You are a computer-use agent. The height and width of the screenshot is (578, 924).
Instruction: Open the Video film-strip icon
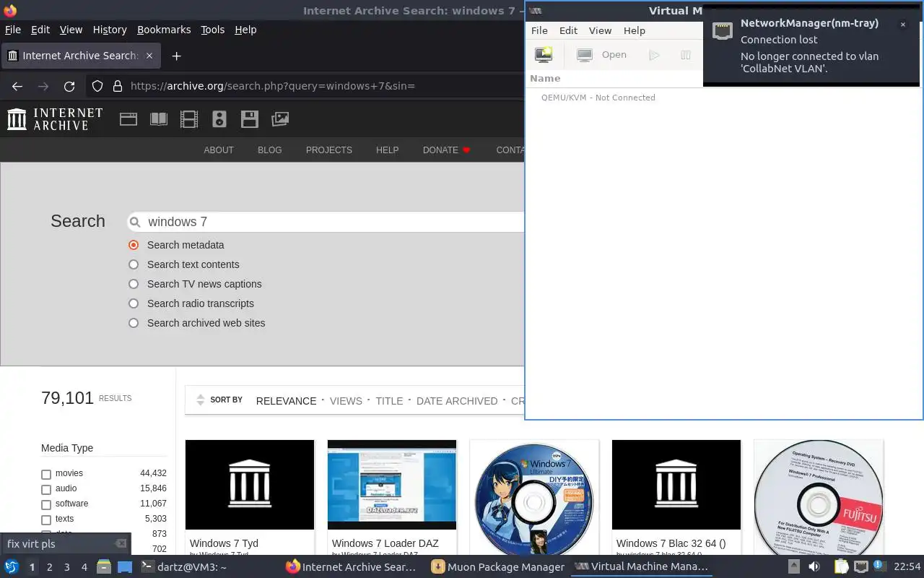pyautogui.click(x=189, y=119)
